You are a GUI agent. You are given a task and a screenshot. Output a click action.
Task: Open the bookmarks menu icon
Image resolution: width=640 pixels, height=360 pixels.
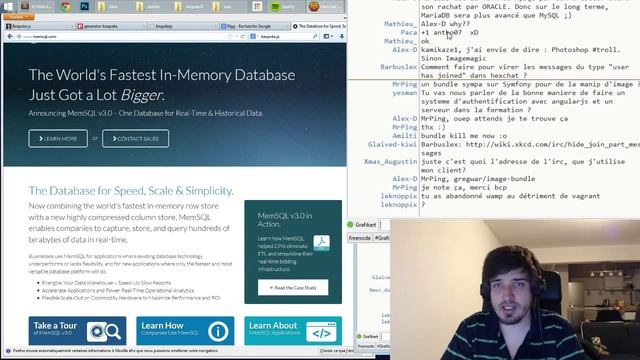328,36
